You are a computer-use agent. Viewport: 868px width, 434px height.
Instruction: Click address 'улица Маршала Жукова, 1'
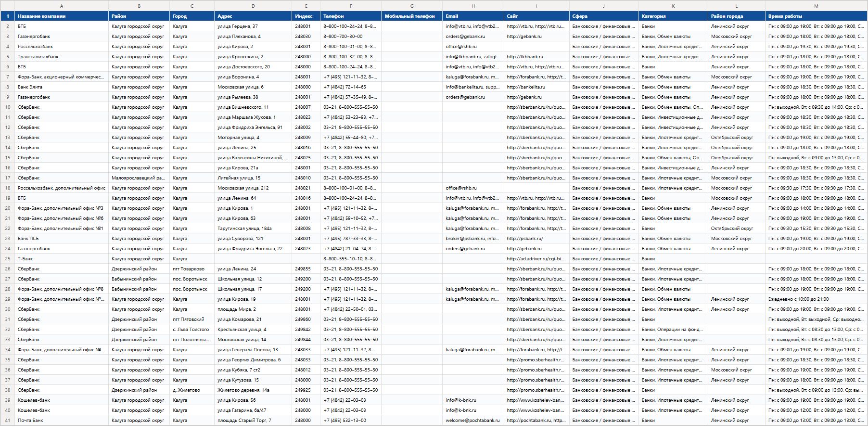click(x=253, y=117)
